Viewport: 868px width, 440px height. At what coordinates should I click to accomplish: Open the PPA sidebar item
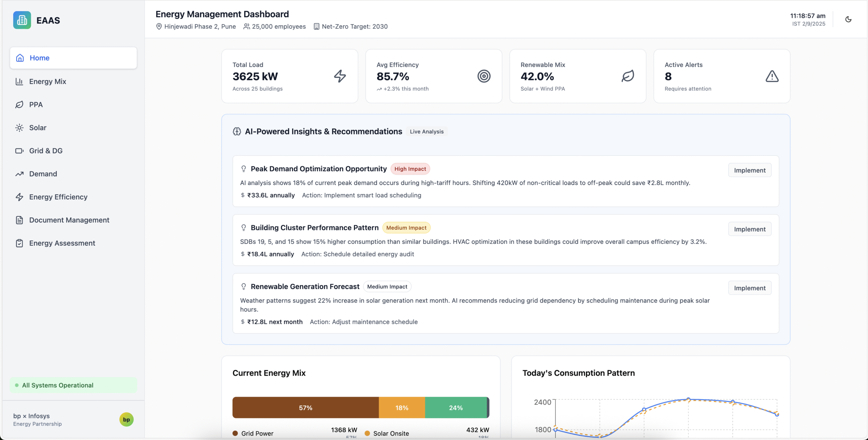click(36, 105)
